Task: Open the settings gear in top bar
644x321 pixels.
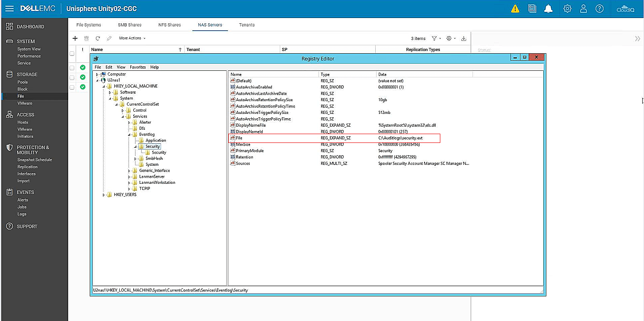Action: click(x=567, y=9)
